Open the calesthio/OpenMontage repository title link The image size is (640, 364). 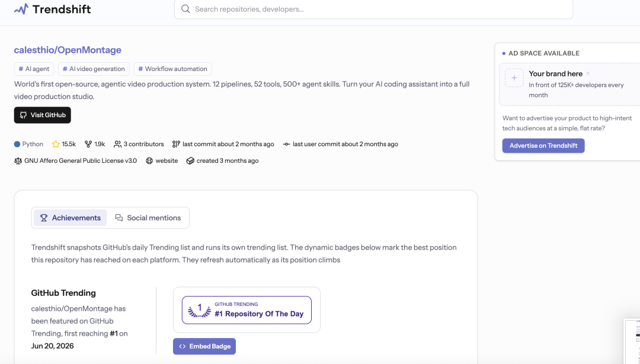68,50
